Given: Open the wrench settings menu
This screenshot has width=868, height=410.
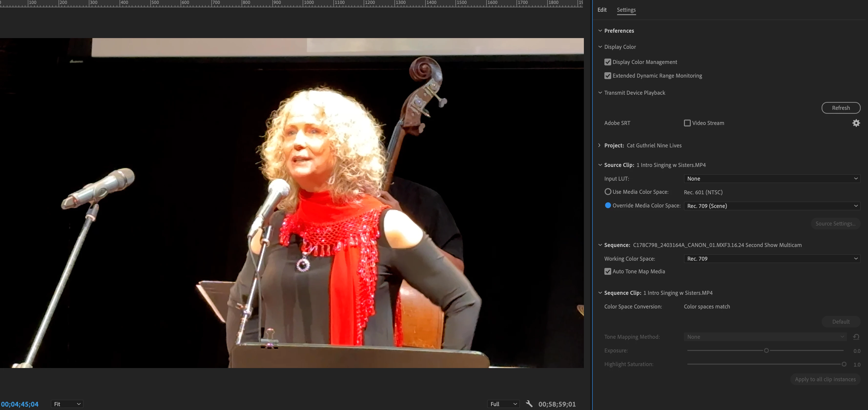Looking at the screenshot, I should [529, 404].
